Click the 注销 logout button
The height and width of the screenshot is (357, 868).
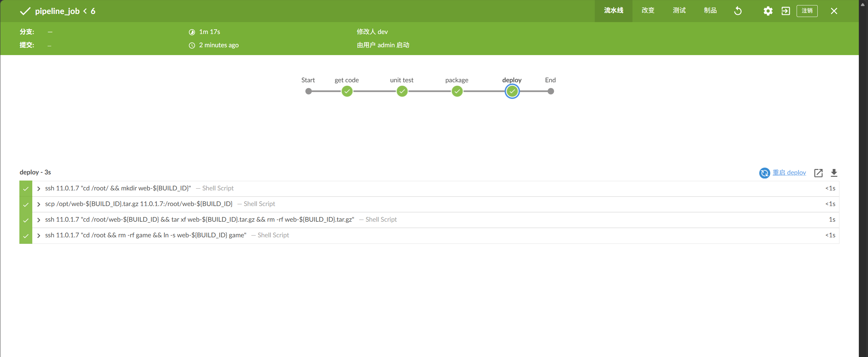807,11
